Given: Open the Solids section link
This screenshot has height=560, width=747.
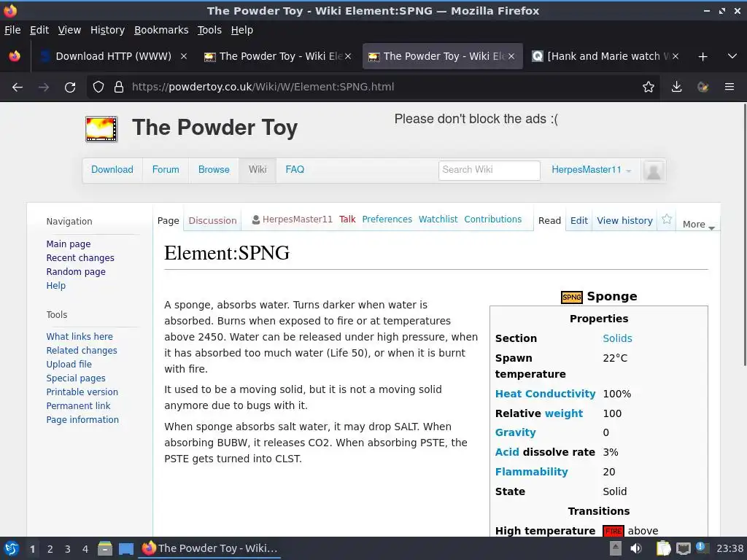Looking at the screenshot, I should click(617, 338).
